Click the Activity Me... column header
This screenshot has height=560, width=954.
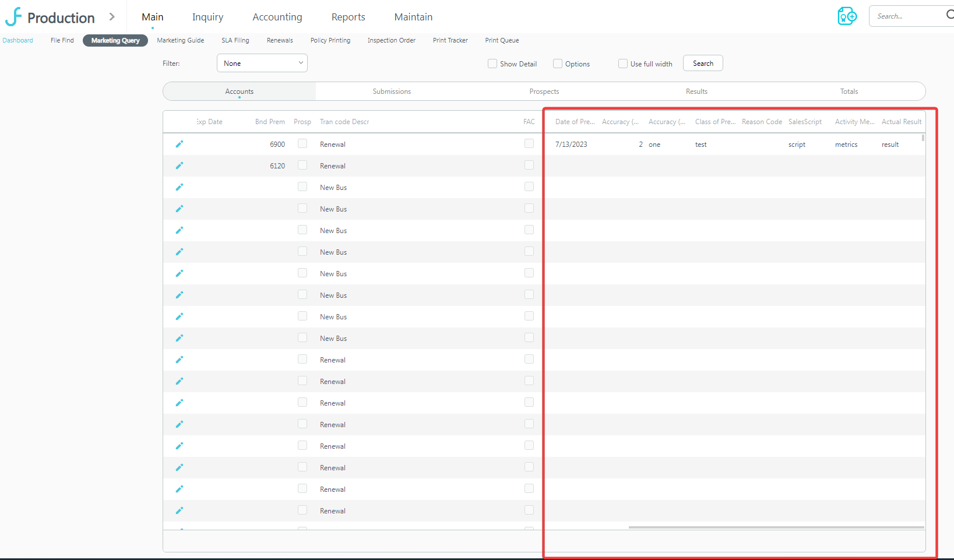[855, 122]
